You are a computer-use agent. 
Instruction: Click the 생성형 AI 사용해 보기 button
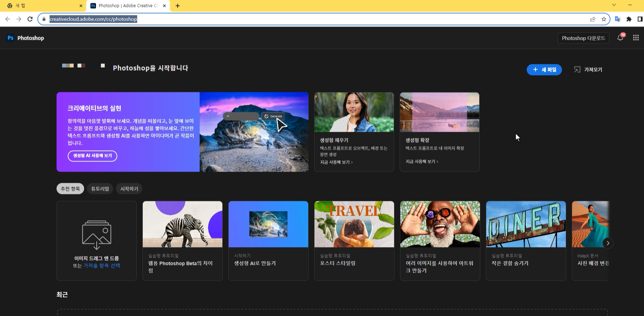[92, 156]
